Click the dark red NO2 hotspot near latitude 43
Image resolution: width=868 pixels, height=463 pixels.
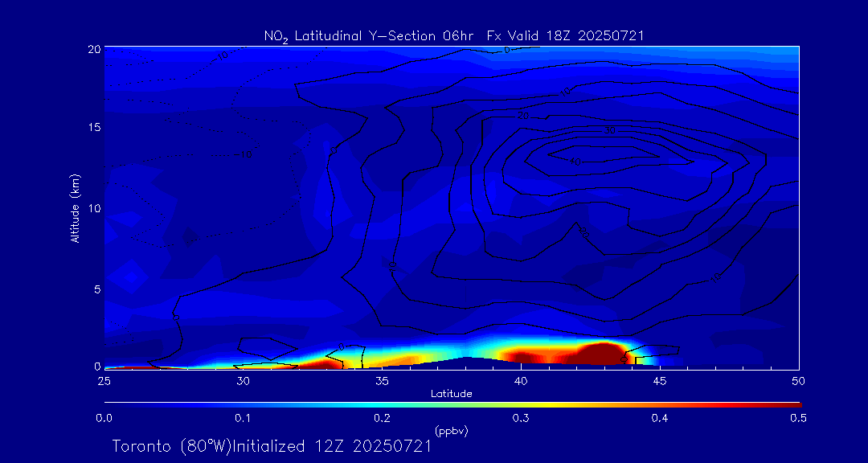[x=599, y=352]
